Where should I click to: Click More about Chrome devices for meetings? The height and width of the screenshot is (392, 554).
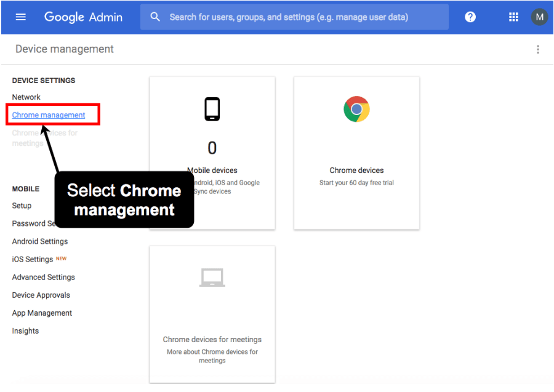tap(212, 356)
